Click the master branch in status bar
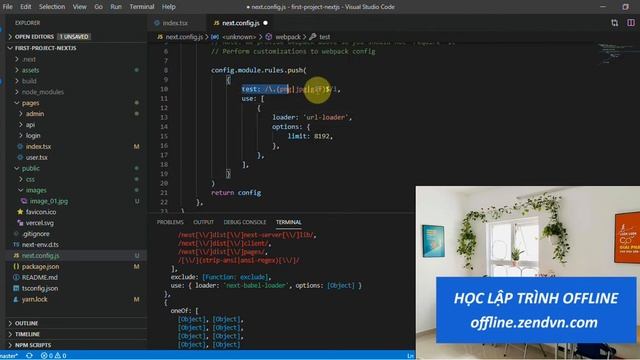 tap(9, 356)
